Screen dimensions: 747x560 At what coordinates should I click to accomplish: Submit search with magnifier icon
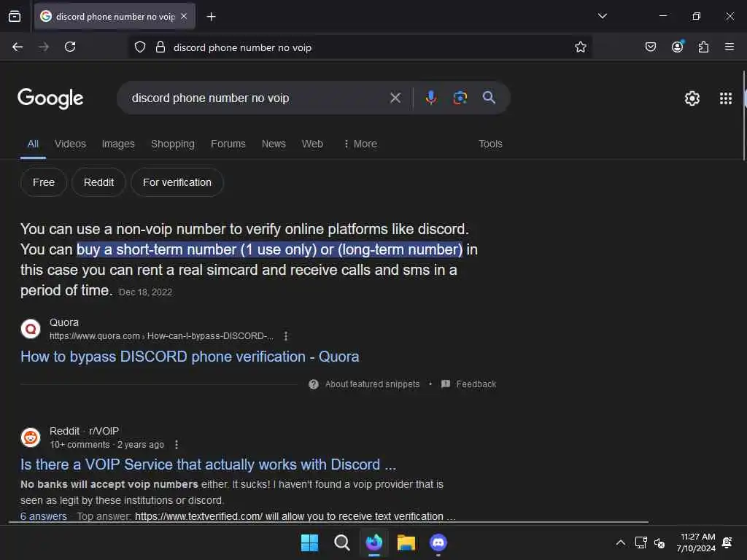point(489,98)
